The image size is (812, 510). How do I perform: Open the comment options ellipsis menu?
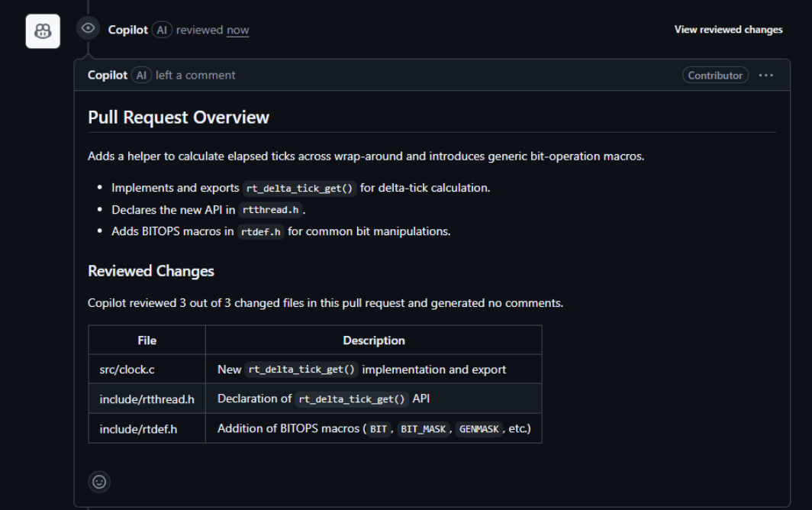[766, 75]
